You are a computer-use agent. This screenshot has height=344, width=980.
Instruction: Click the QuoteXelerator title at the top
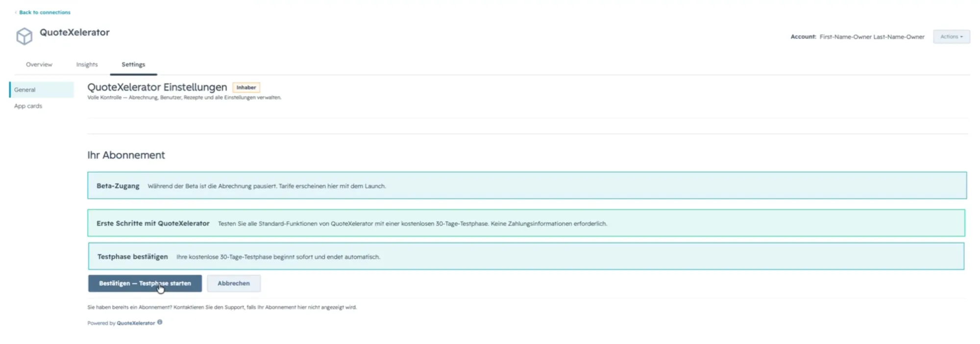[74, 32]
